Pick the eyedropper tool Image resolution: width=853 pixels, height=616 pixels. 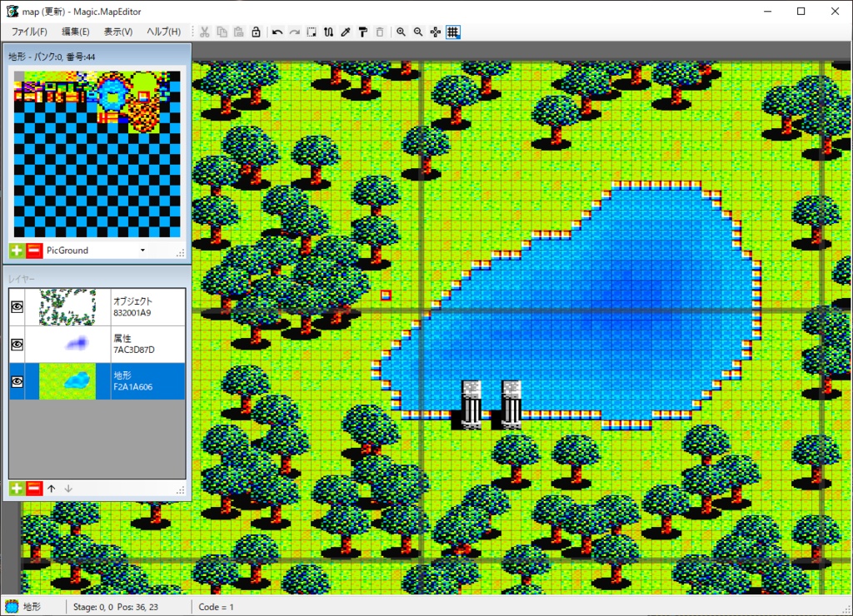pos(346,32)
